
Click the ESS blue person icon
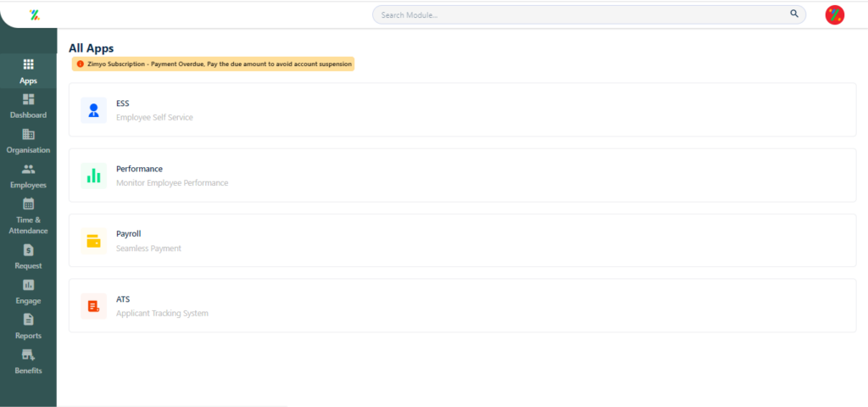[93, 109]
